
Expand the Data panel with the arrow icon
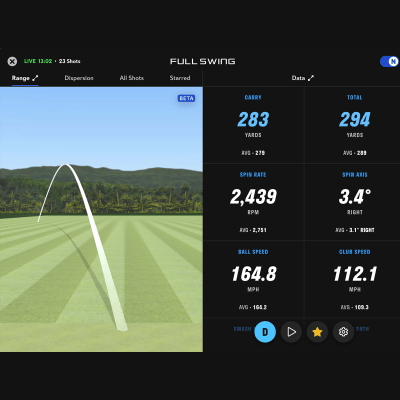tap(311, 78)
